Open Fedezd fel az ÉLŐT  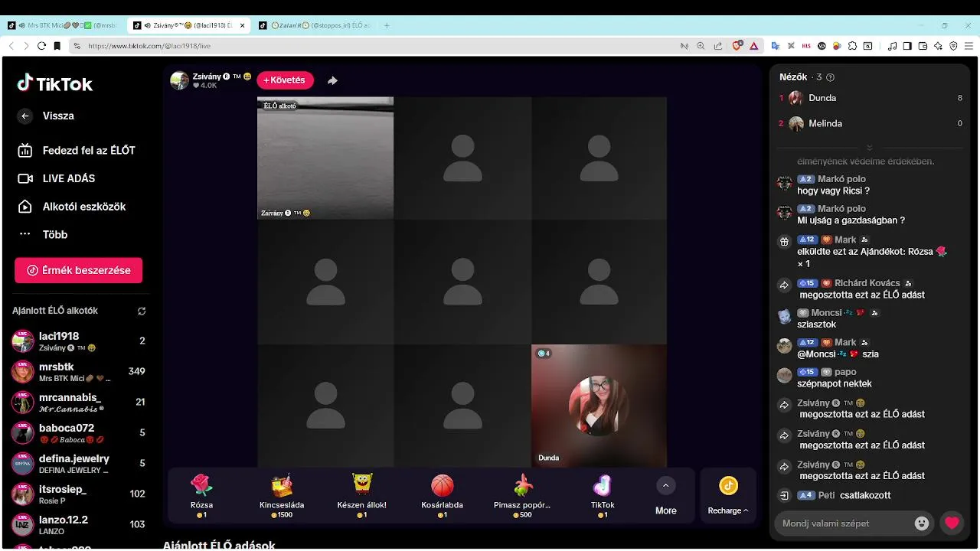[77, 151]
